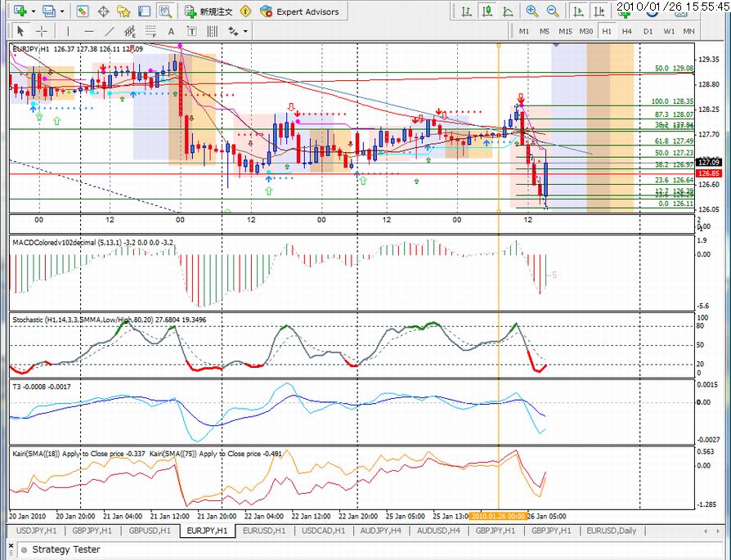Image resolution: width=731 pixels, height=560 pixels.
Task: Select the Trendline drawing tool
Action: tap(110, 31)
